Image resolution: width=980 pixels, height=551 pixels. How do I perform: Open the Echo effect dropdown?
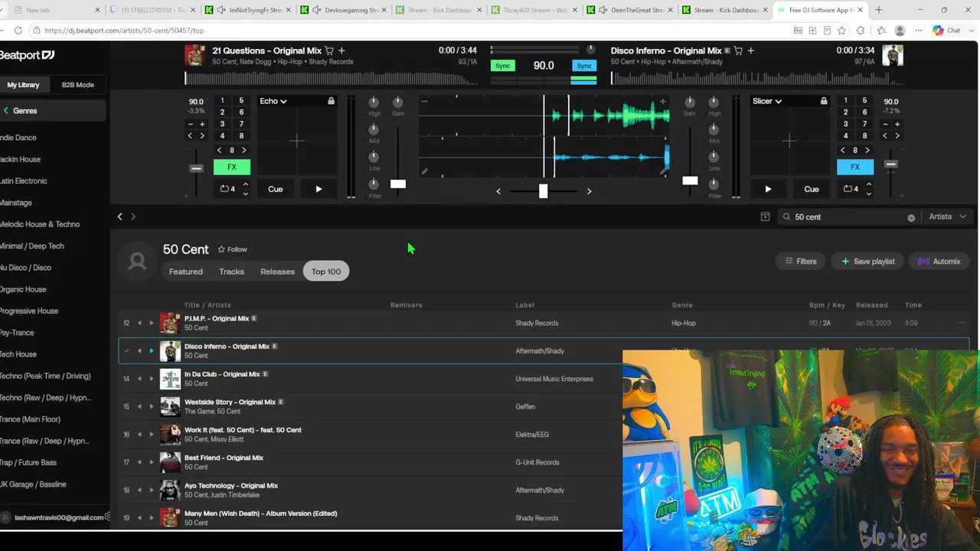point(273,101)
